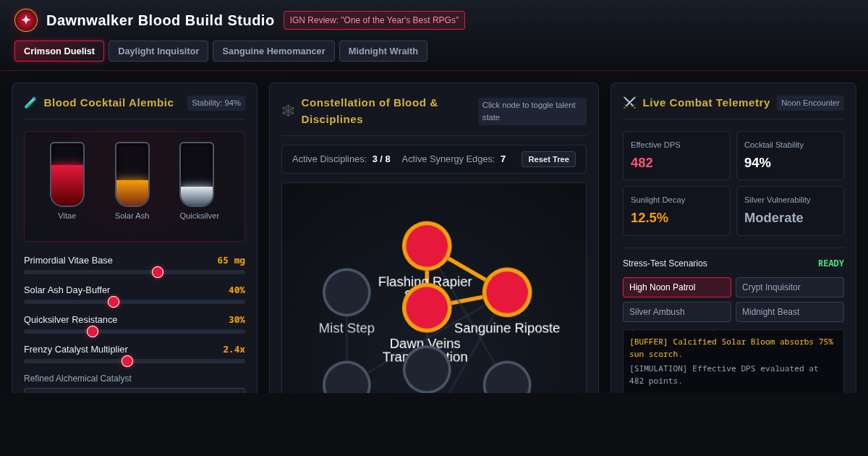This screenshot has height=456, width=868.
Task: Click the Effective DPS 482 card
Action: pos(676,156)
